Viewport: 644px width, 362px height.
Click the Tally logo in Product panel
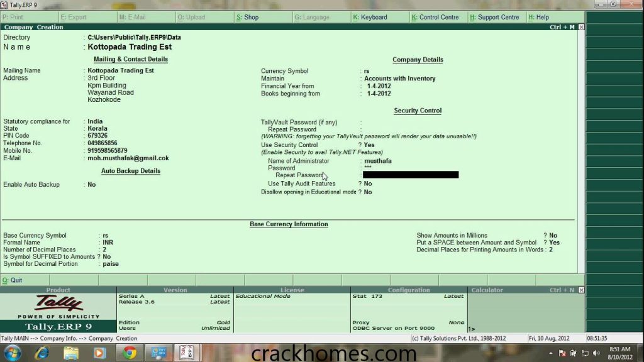(58, 304)
